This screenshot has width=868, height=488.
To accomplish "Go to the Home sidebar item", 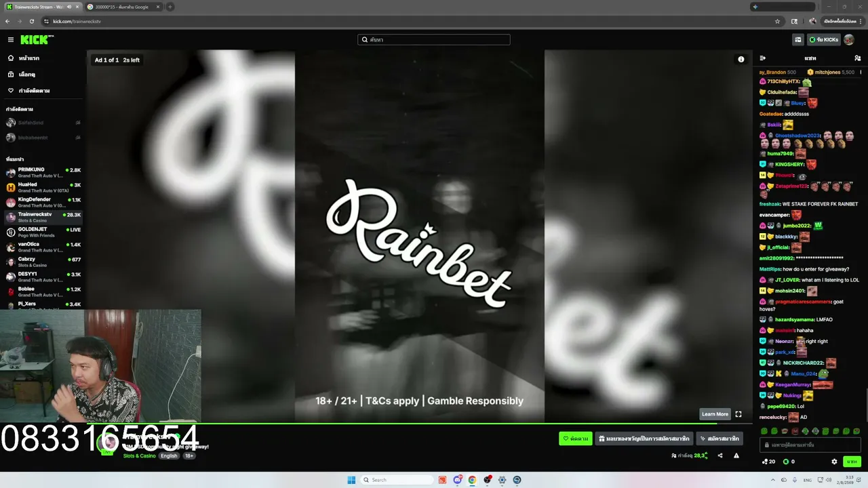I will click(43, 58).
